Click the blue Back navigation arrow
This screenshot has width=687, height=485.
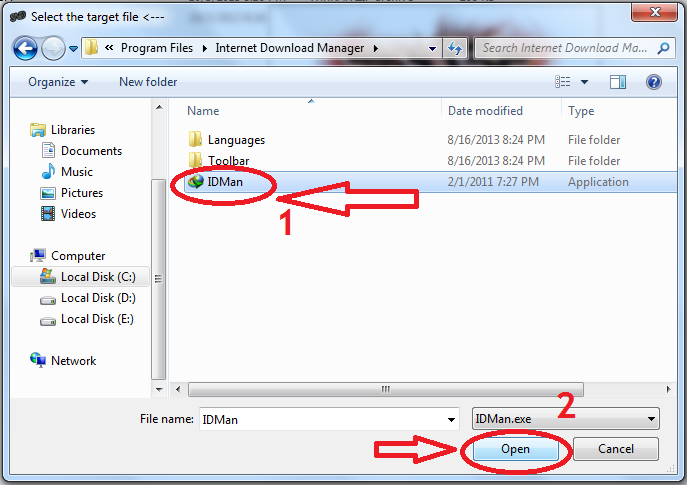pos(25,48)
